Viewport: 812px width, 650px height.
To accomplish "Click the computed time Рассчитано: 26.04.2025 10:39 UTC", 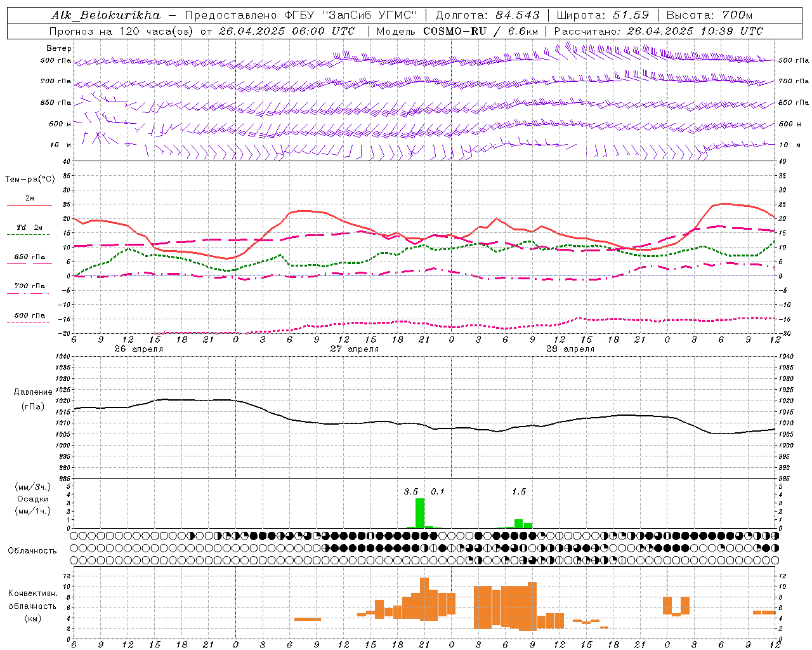I will pos(659,31).
